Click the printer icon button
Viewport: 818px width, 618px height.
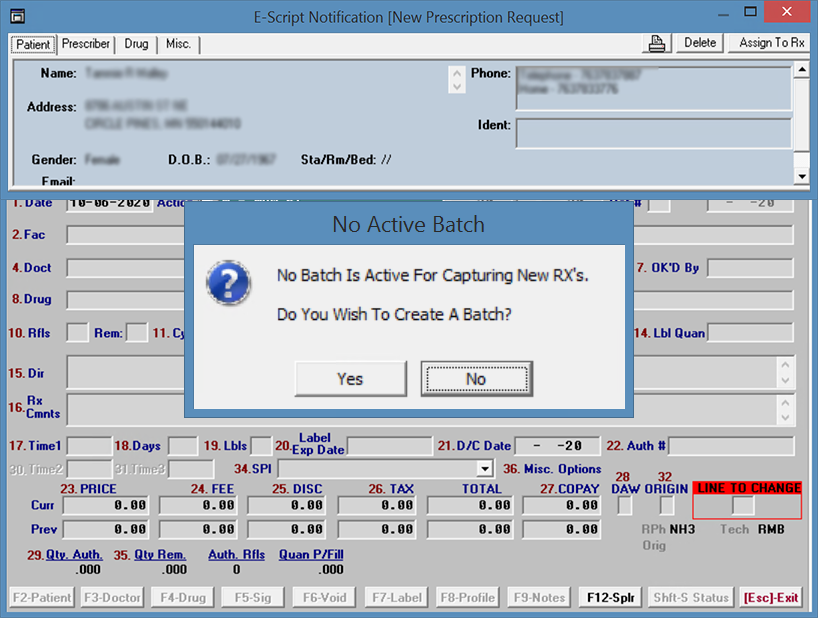657,43
